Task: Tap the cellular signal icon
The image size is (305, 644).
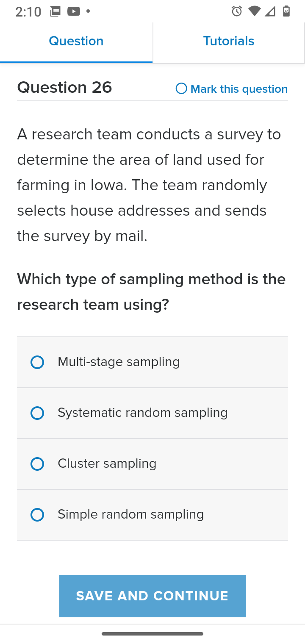Action: (270, 11)
